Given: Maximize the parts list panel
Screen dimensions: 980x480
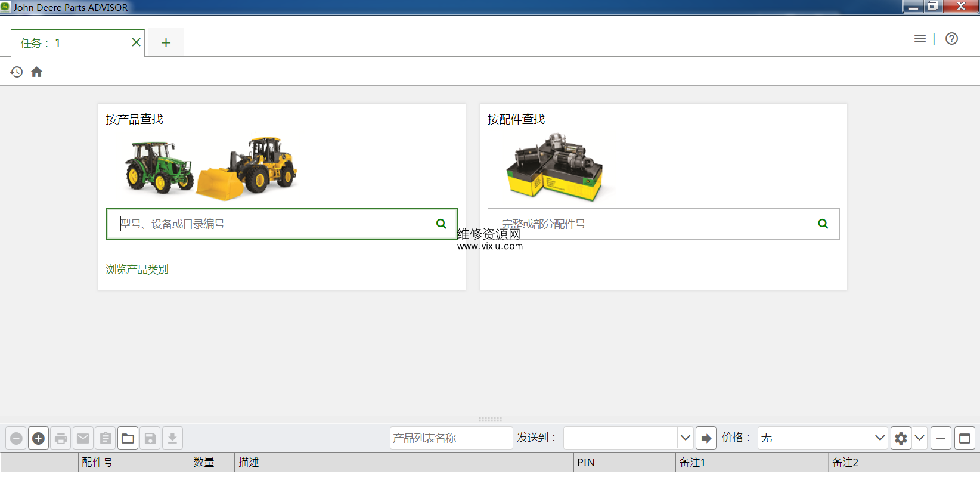Looking at the screenshot, I should (x=965, y=439).
